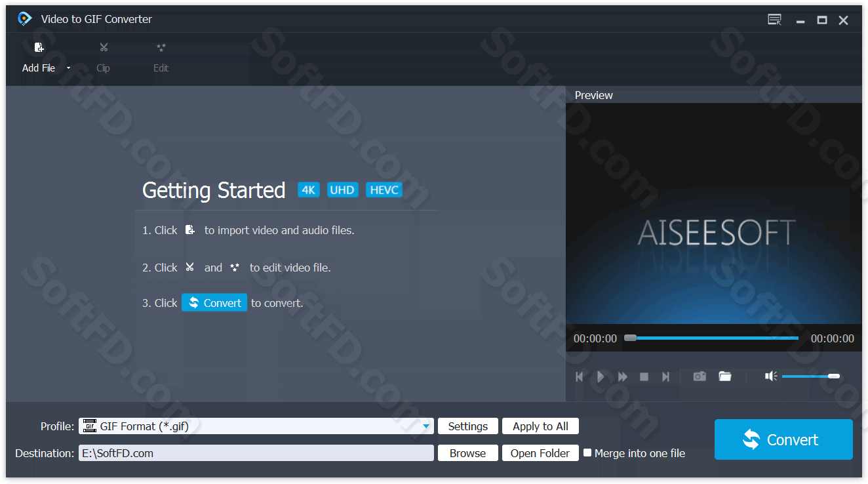
Task: Click the Getting Started heading
Action: pos(214,190)
